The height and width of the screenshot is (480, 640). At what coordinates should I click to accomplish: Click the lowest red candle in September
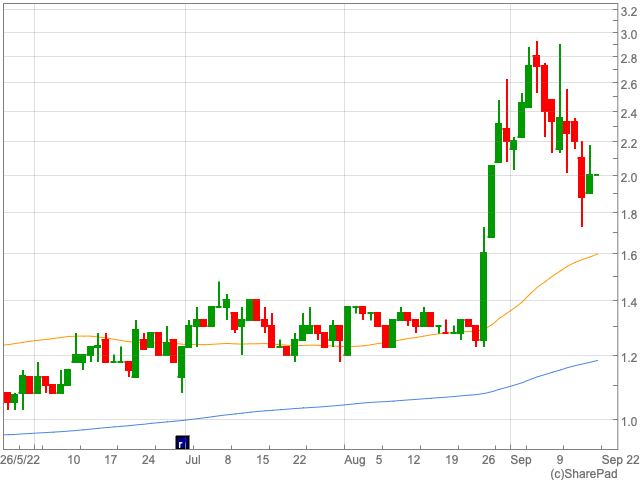click(581, 178)
